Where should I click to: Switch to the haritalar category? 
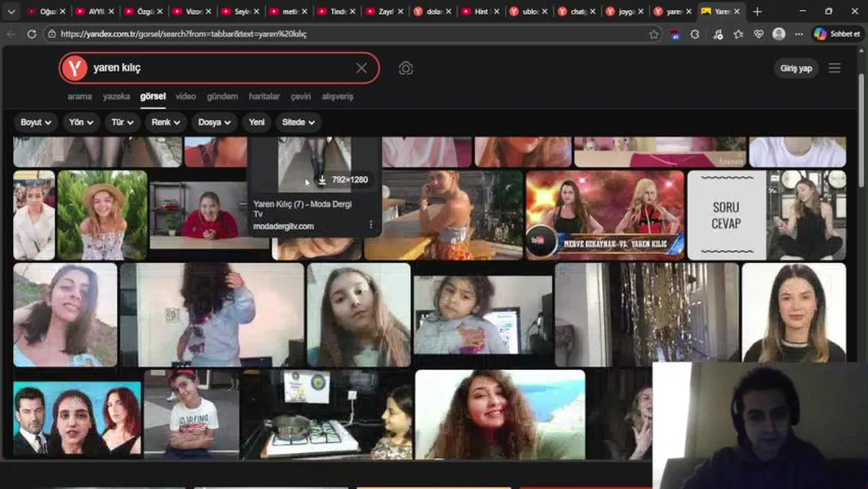pos(264,96)
